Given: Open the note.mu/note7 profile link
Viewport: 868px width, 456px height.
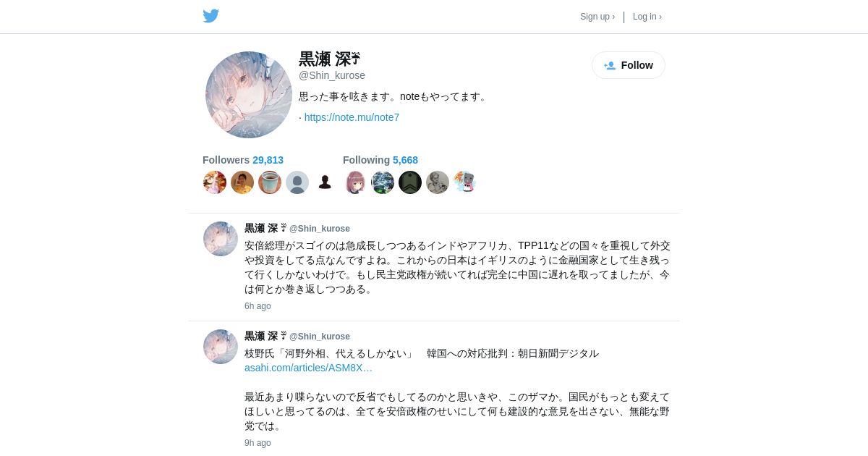Looking at the screenshot, I should pyautogui.click(x=352, y=117).
